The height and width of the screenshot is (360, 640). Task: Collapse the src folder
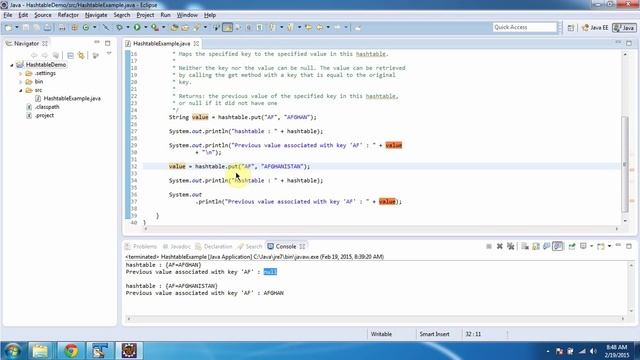tap(20, 90)
